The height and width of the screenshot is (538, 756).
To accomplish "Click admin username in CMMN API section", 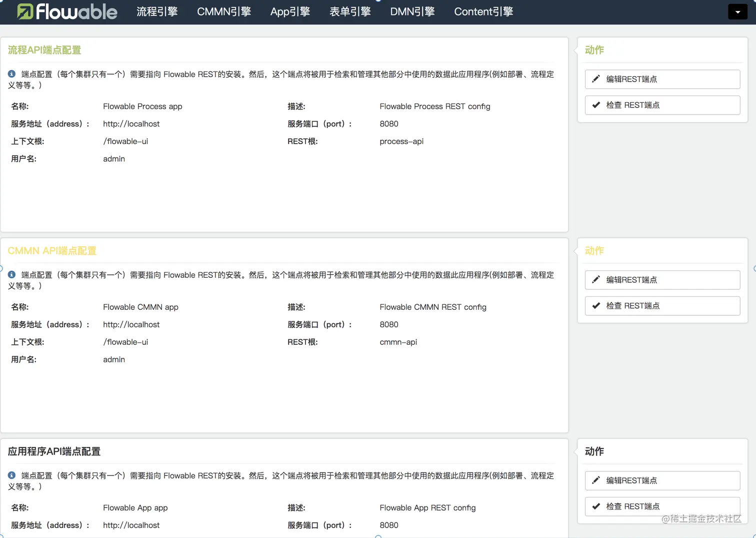I will pos(114,359).
